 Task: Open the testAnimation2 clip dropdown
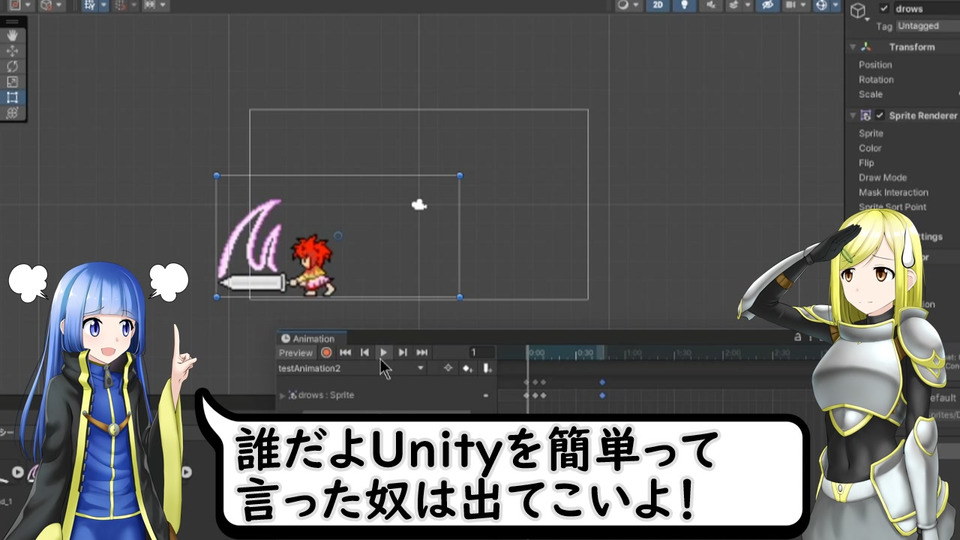[x=351, y=369]
